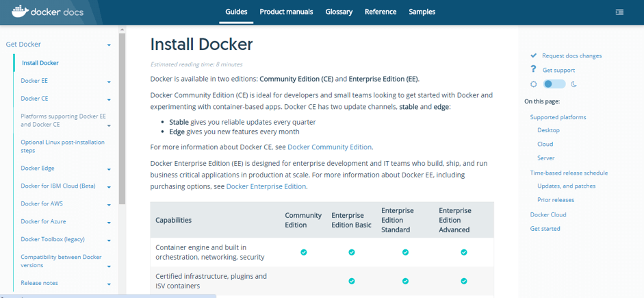
Task: Click the Capabilities table header cell
Action: (173, 220)
